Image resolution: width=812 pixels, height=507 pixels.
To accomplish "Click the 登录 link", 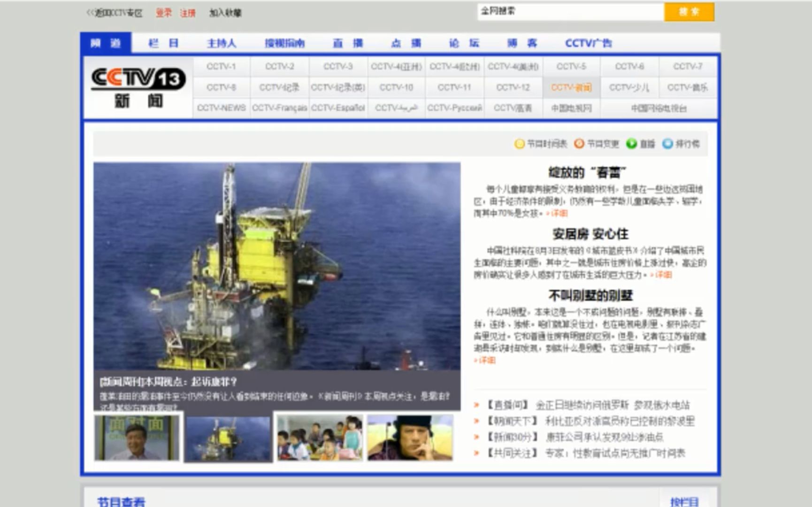I will [x=164, y=13].
